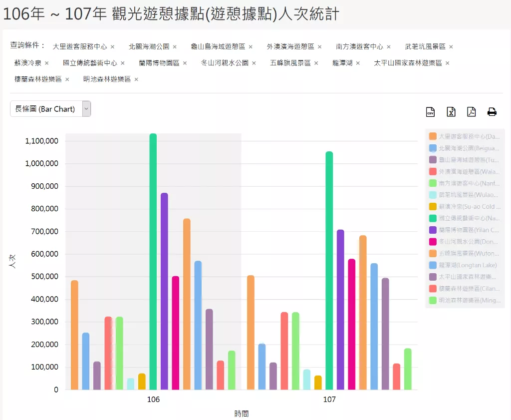Screen dimensions: 511x420
Task: Toggle the 棲蘭森林遊樂區 (Cilan) legend series
Action: pos(465,289)
